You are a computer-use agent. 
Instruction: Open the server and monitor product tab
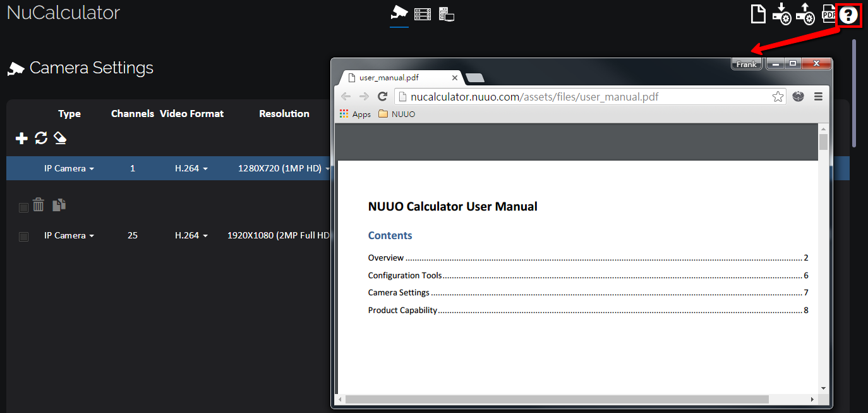(447, 13)
